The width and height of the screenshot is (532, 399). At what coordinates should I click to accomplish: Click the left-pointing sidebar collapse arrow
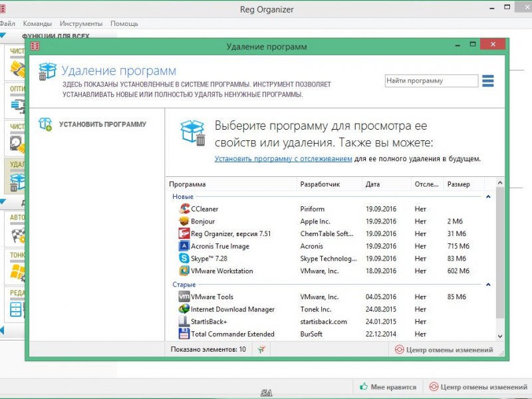pyautogui.click(x=2, y=330)
